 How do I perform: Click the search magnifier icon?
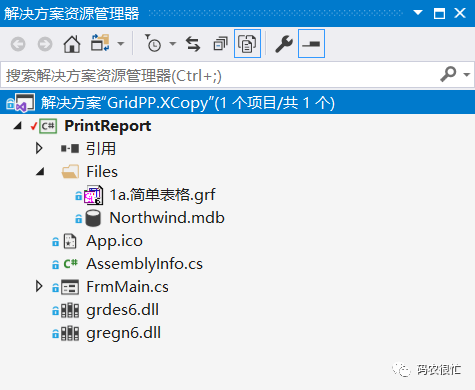448,74
